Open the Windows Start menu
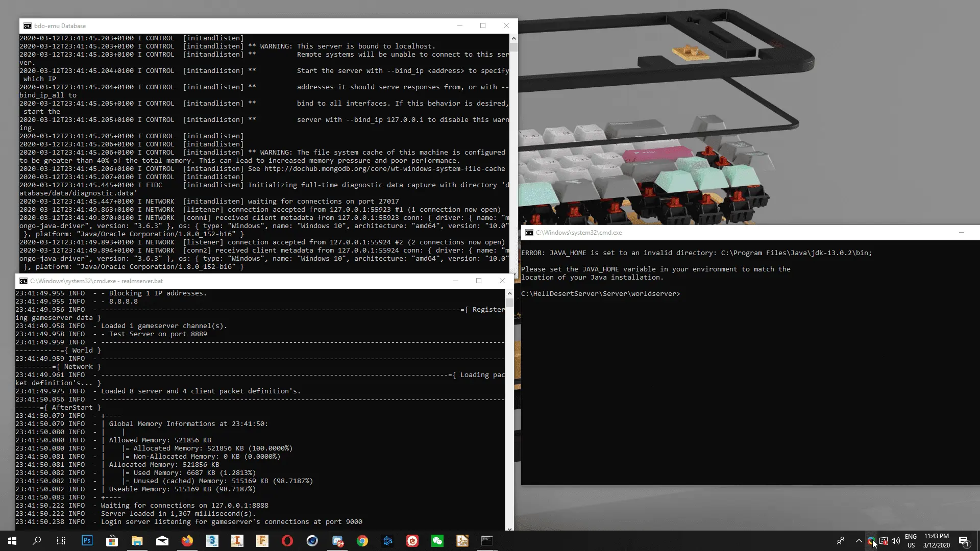980x551 pixels. (12, 541)
